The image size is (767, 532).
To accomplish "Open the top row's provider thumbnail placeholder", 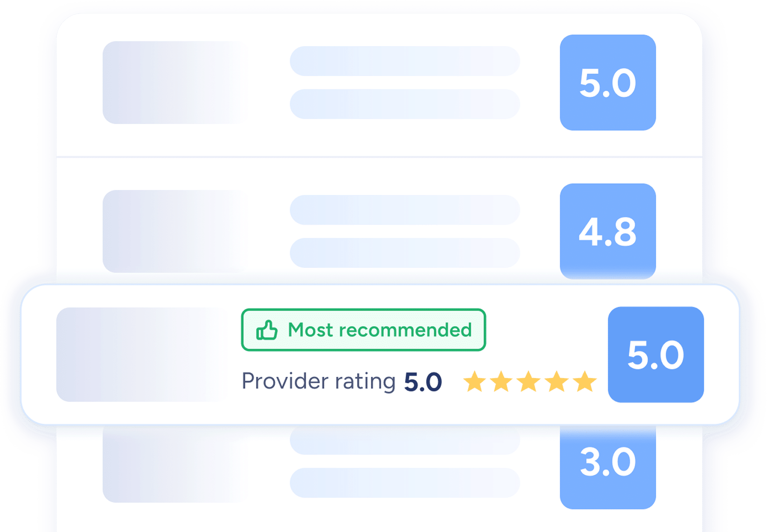I will click(x=172, y=82).
